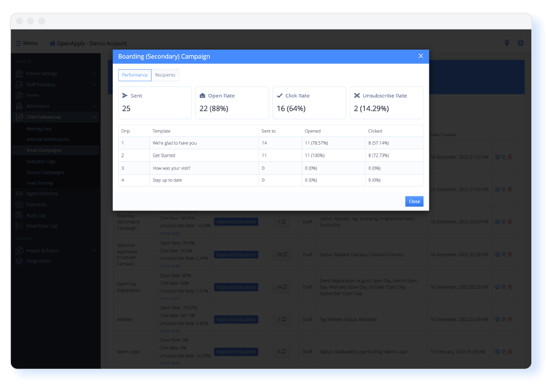Click the globe language icon
This screenshot has height=392, width=548.
tap(521, 43)
